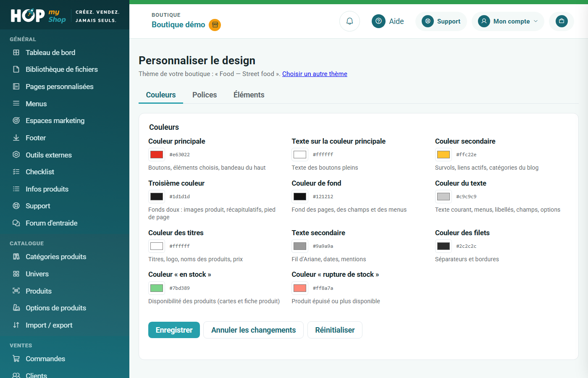The image size is (588, 378).
Task: Open the Troisième couleur swatch
Action: tap(157, 197)
